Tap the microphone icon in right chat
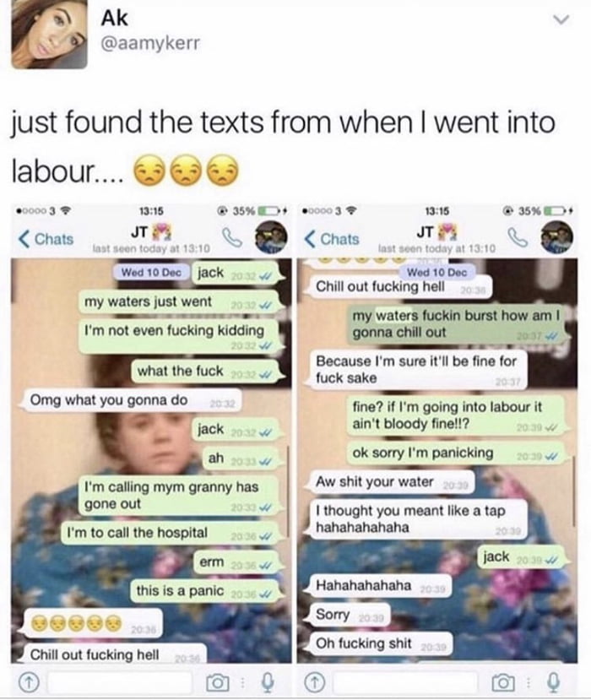 coord(554,682)
